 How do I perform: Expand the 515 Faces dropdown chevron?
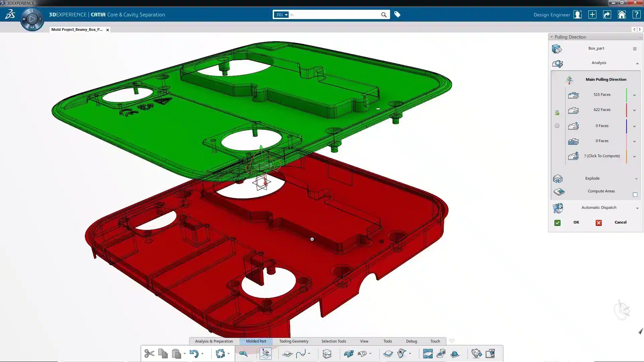pyautogui.click(x=634, y=96)
